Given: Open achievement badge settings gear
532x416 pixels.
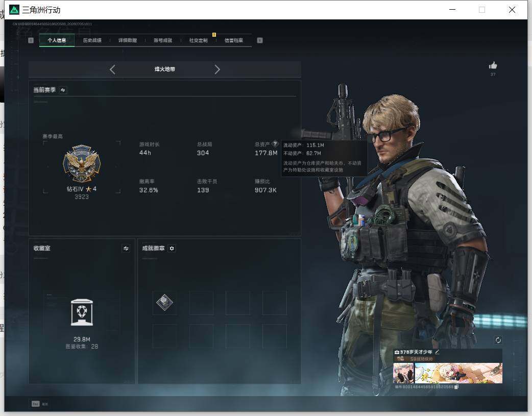Looking at the screenshot, I should pos(172,249).
